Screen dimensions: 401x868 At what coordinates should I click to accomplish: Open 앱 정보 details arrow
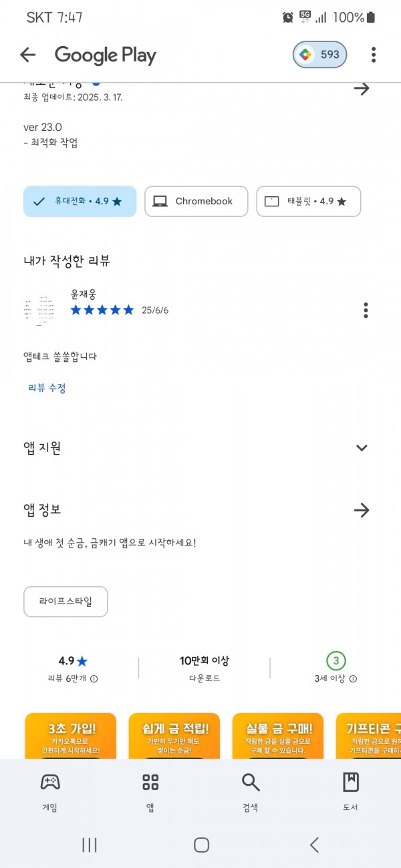362,510
